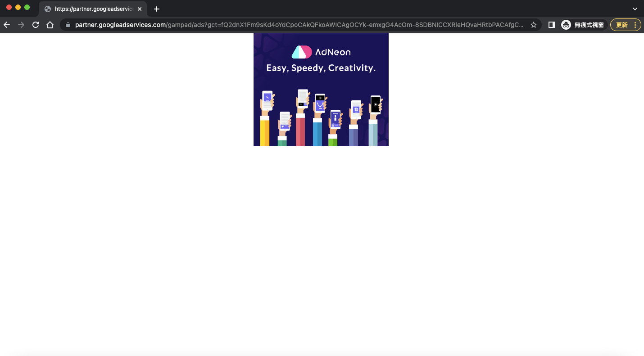Open the Chrome three-dot menu

coord(635,25)
